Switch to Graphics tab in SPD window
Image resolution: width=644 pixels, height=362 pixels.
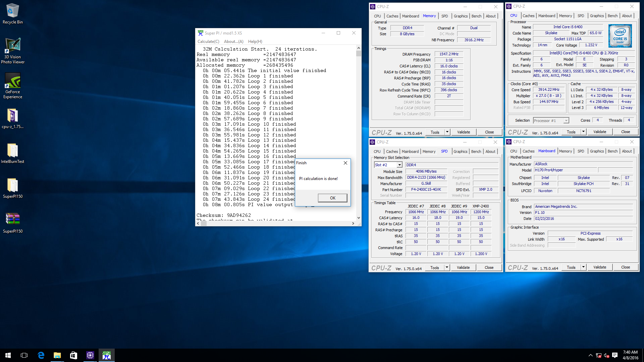(460, 152)
